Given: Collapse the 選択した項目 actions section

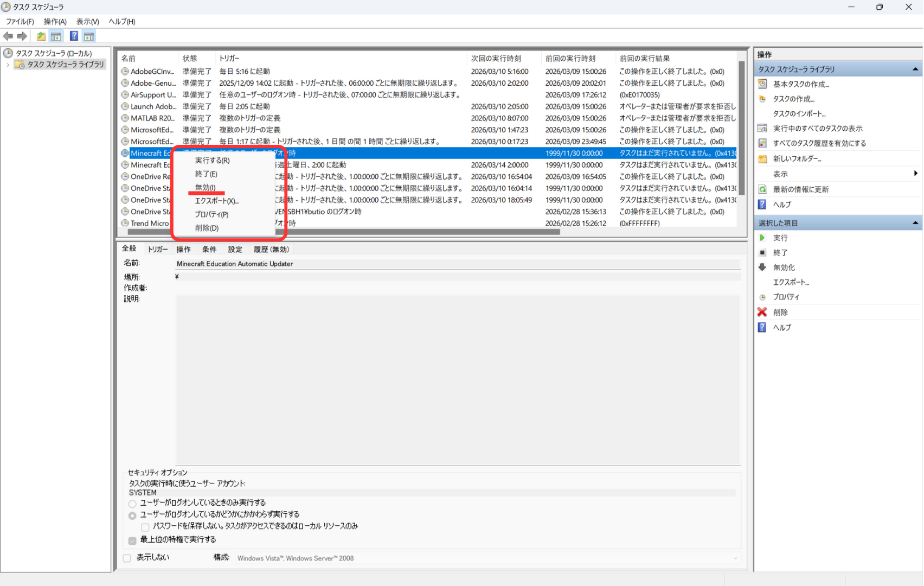Looking at the screenshot, I should 915,223.
